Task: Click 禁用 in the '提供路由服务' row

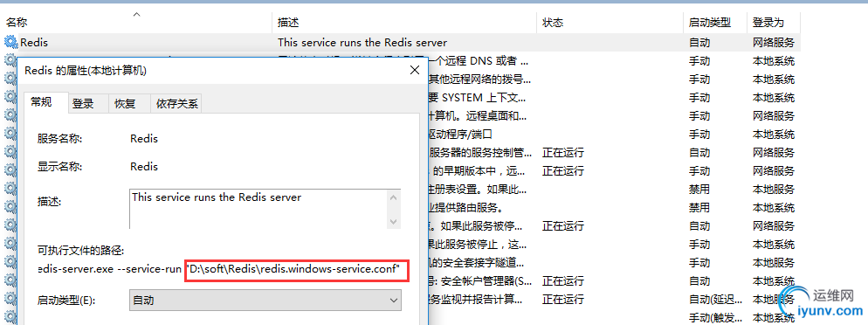Action: click(x=699, y=208)
